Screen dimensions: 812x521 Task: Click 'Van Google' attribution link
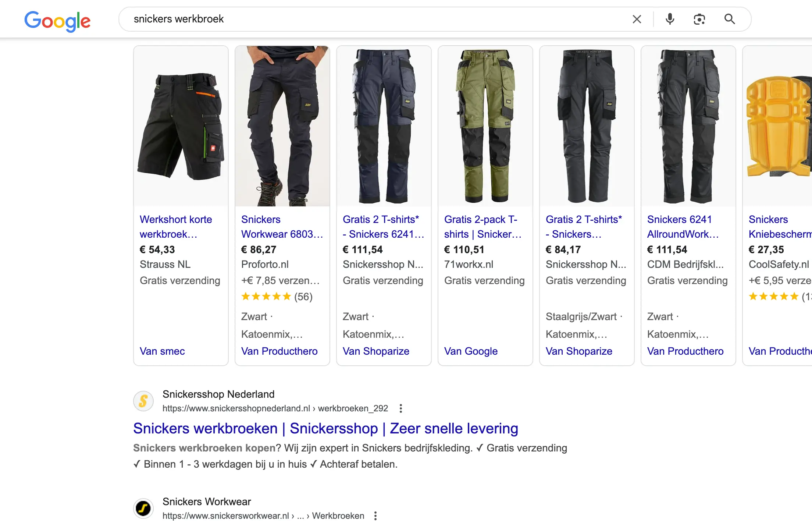click(x=471, y=351)
